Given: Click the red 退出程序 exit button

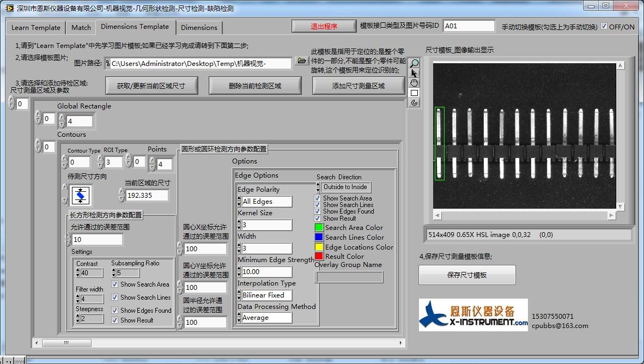Looking at the screenshot, I should [324, 26].
